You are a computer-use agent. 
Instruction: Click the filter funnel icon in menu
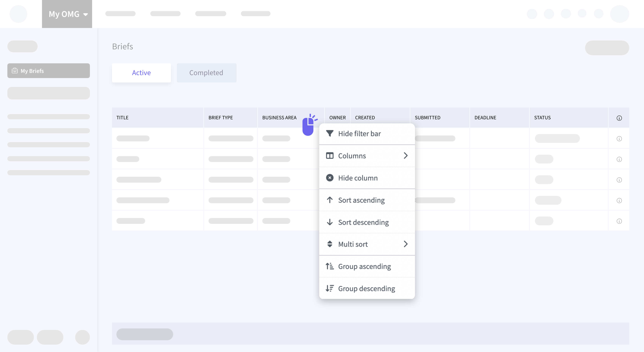tap(330, 133)
